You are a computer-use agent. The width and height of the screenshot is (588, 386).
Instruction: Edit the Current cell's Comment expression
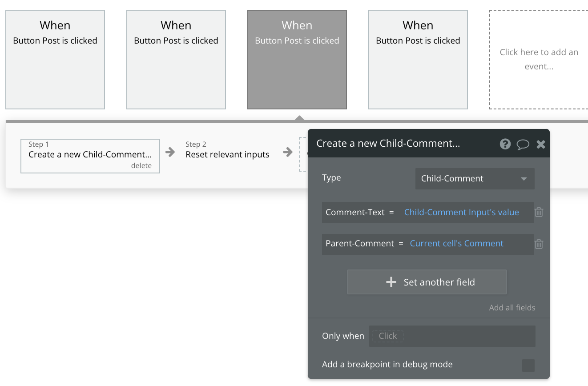tap(457, 243)
